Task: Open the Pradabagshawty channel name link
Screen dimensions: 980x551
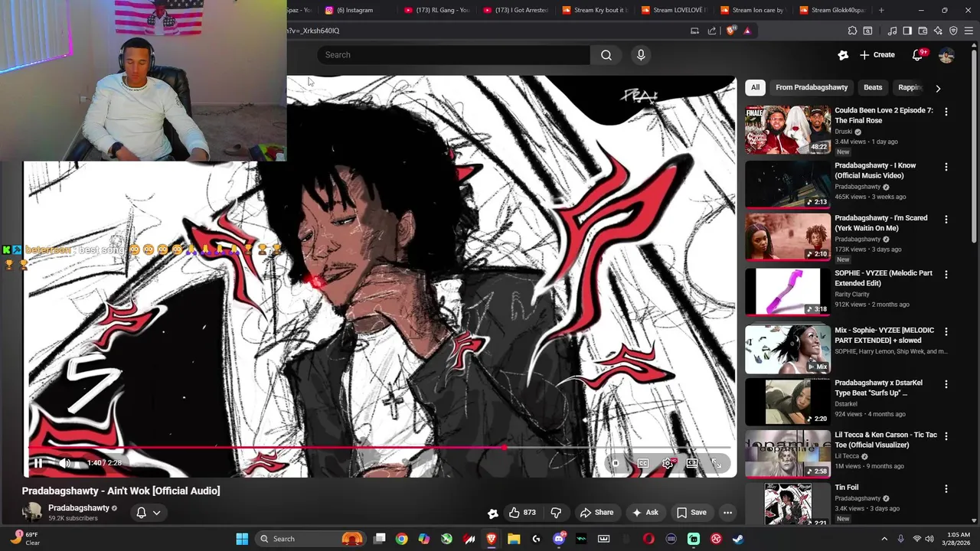Action: pyautogui.click(x=79, y=508)
